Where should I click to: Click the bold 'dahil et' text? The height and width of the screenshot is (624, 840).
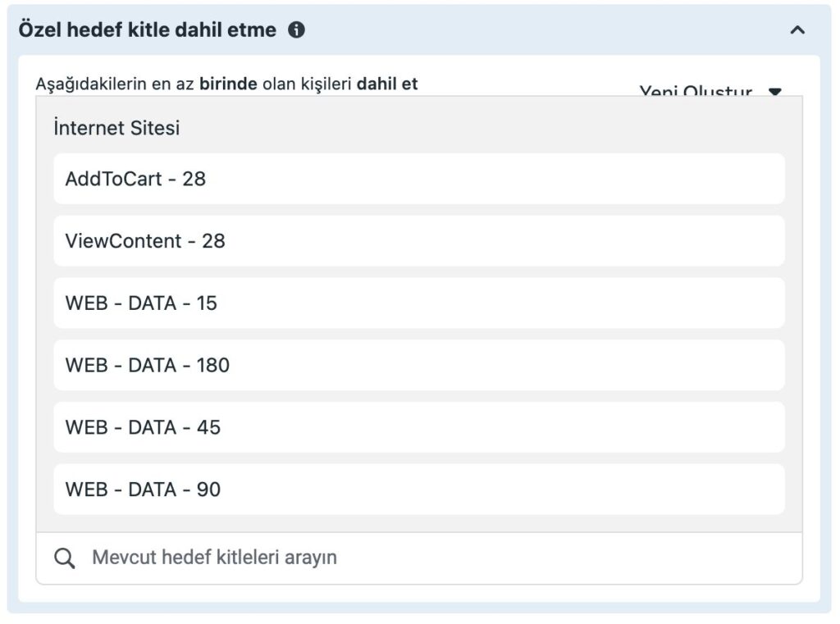point(386,84)
